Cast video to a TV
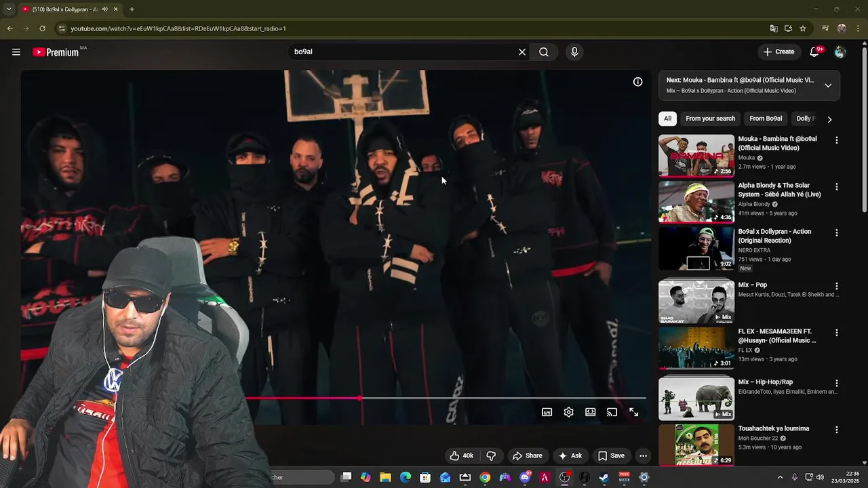Screen dimensions: 868x488 612,412
